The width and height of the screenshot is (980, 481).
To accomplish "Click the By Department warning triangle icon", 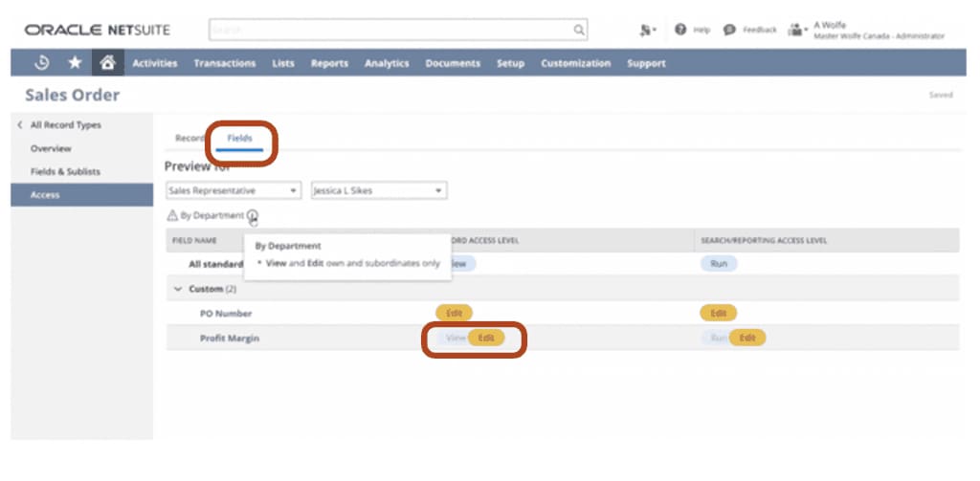I will [172, 215].
